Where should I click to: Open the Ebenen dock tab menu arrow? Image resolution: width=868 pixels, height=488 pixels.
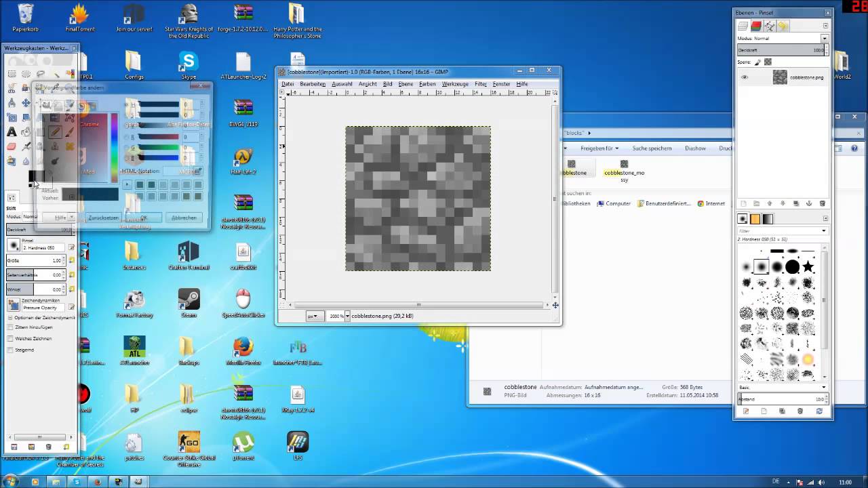(x=825, y=26)
